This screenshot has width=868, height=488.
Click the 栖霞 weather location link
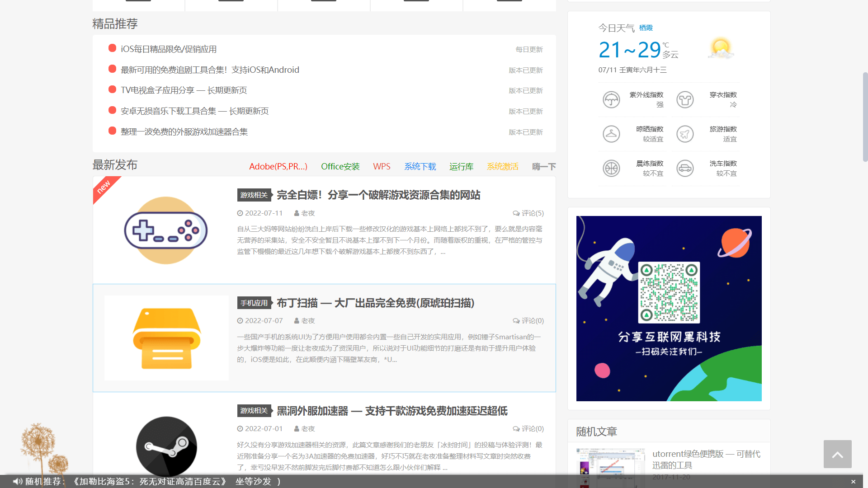646,28
